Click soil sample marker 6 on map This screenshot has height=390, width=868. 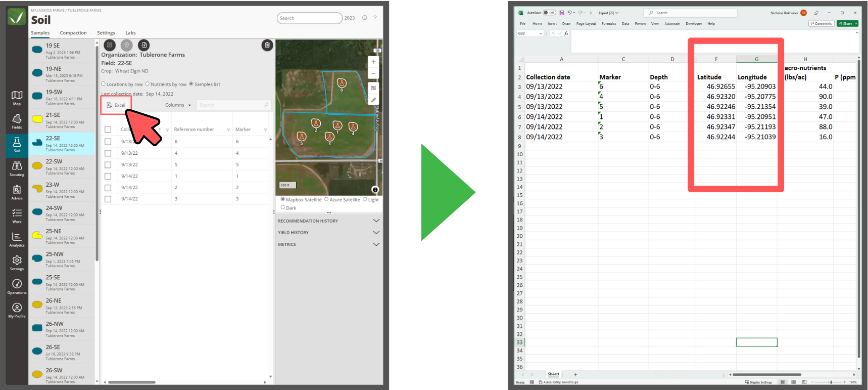click(x=342, y=83)
